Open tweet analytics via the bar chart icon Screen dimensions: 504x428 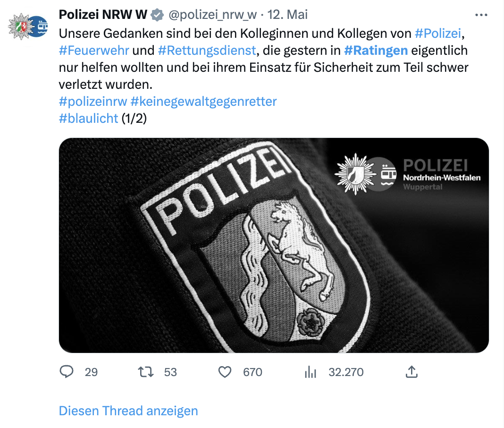[x=310, y=372]
